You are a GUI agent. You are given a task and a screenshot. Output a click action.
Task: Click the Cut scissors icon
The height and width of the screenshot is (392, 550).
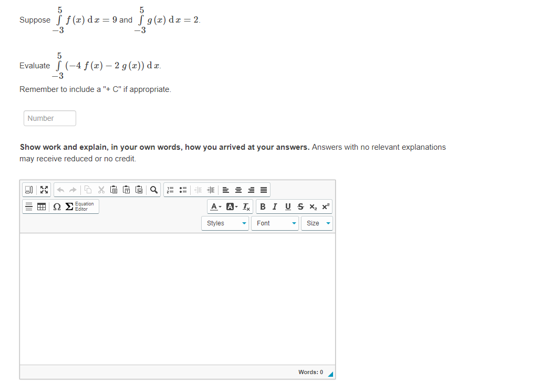pyautogui.click(x=101, y=190)
